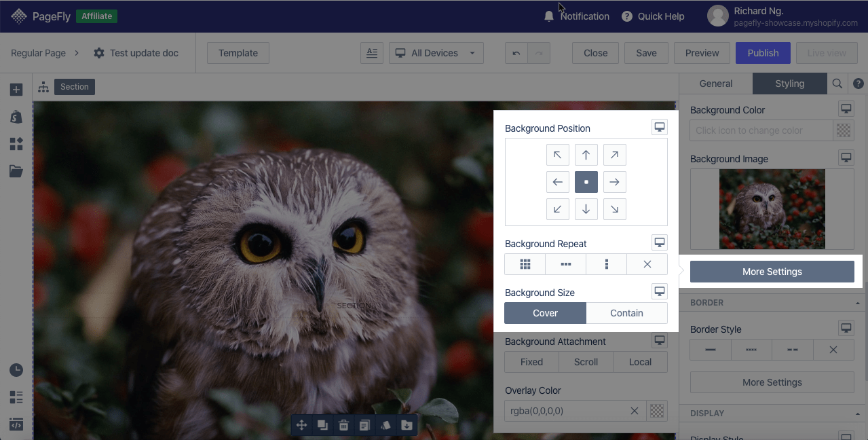868x440 pixels.
Task: Switch to the General tab
Action: pyautogui.click(x=716, y=84)
